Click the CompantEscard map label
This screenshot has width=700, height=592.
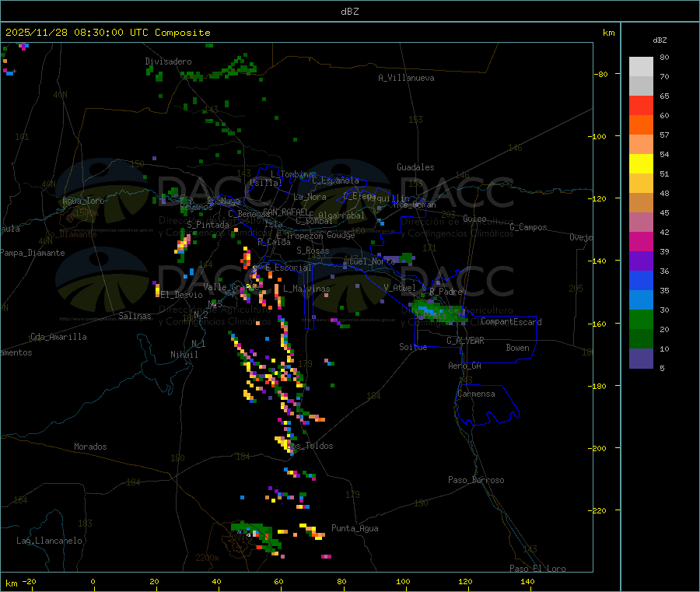pos(511,321)
